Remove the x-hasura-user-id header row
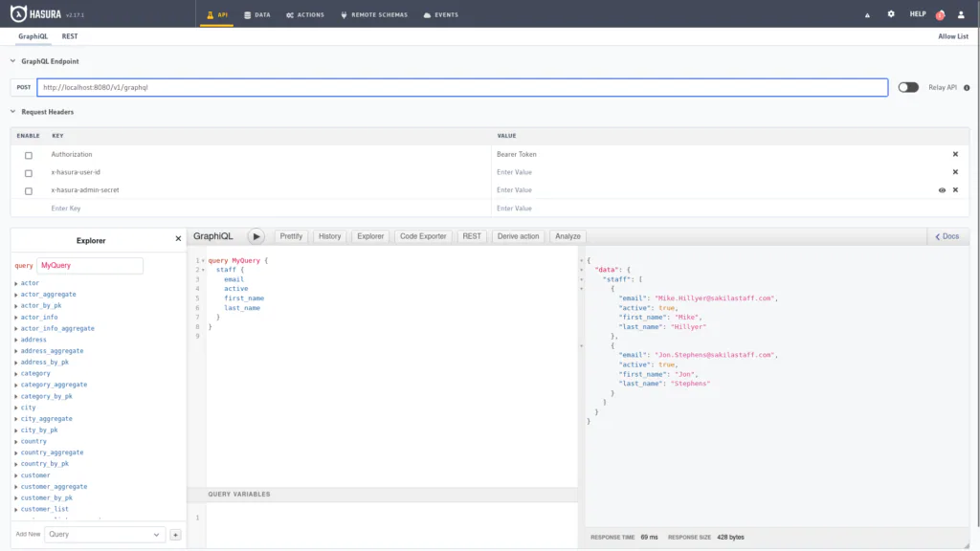Screen dimensions: 980x551 955,172
